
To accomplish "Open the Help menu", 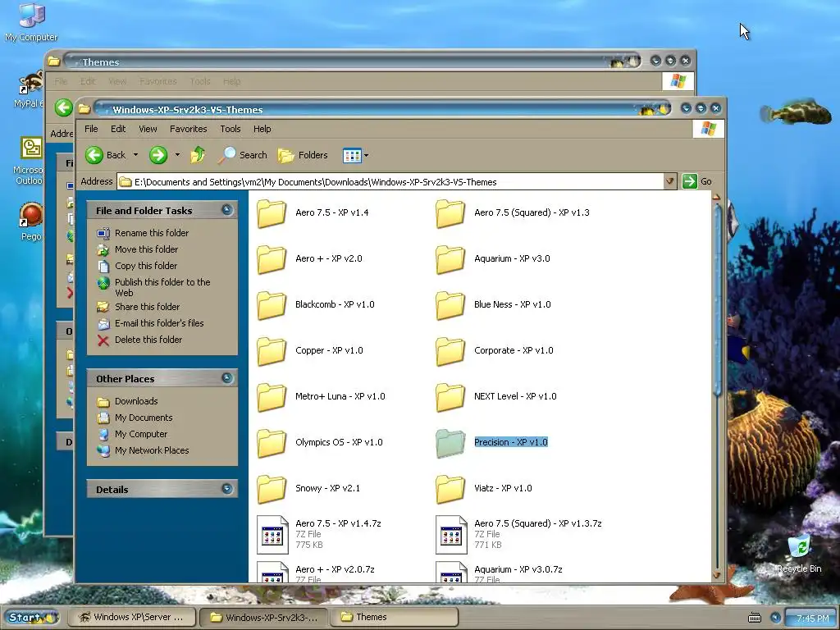I will [262, 129].
